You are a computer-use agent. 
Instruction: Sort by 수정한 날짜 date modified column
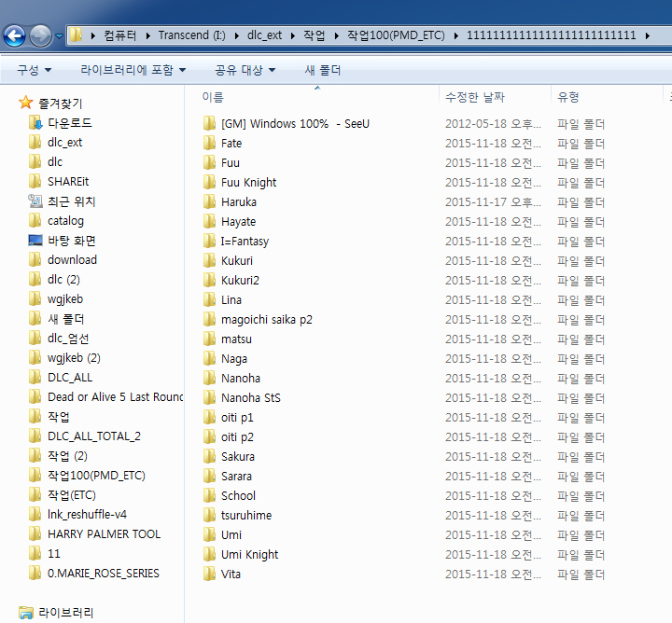[475, 97]
